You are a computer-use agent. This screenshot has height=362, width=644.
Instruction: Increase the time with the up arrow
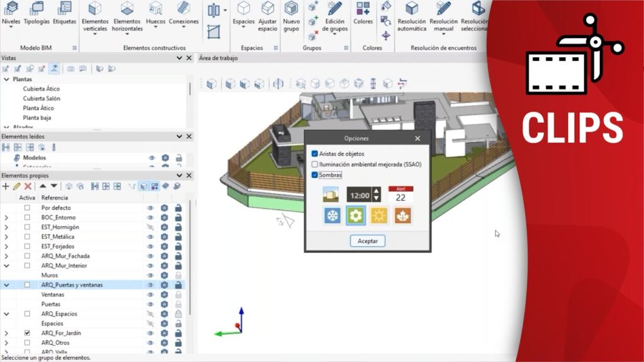pyautogui.click(x=376, y=192)
